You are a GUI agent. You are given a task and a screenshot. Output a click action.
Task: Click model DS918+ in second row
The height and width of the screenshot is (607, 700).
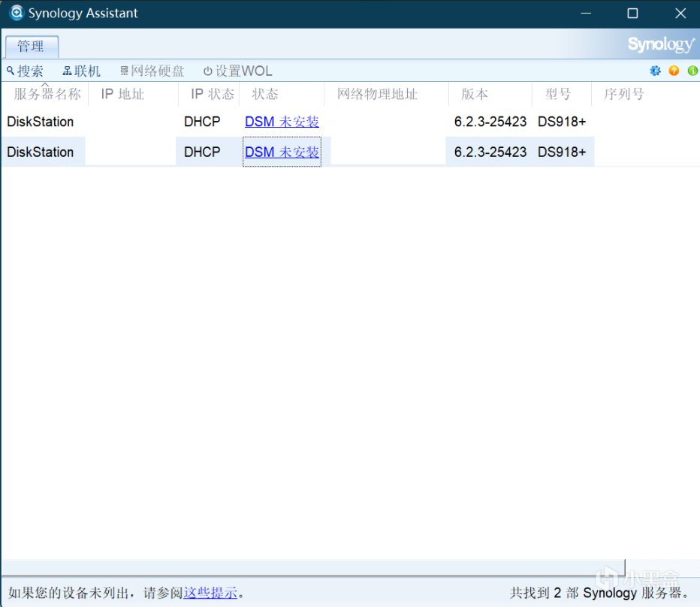[x=562, y=152]
